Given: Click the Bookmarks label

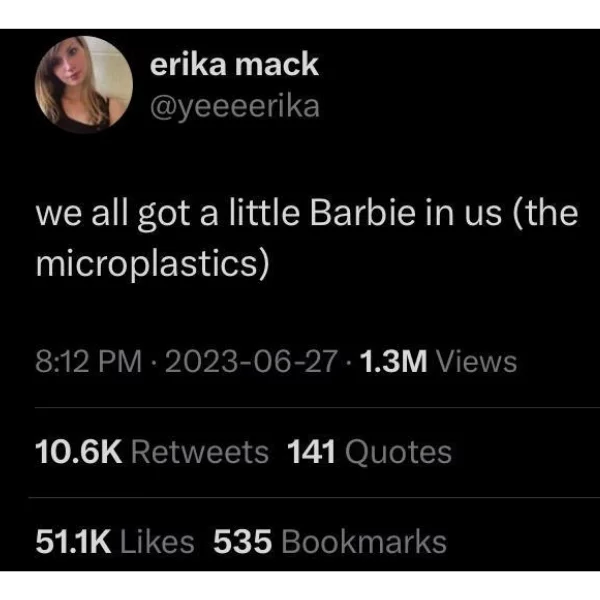Looking at the screenshot, I should pyautogui.click(x=364, y=541).
